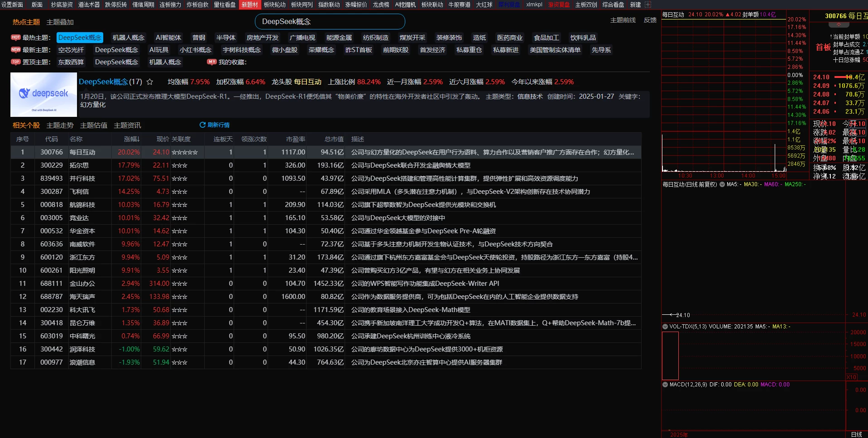The width and height of the screenshot is (868, 438).
Task: Sort the table by 现价 column
Action: tap(163, 139)
